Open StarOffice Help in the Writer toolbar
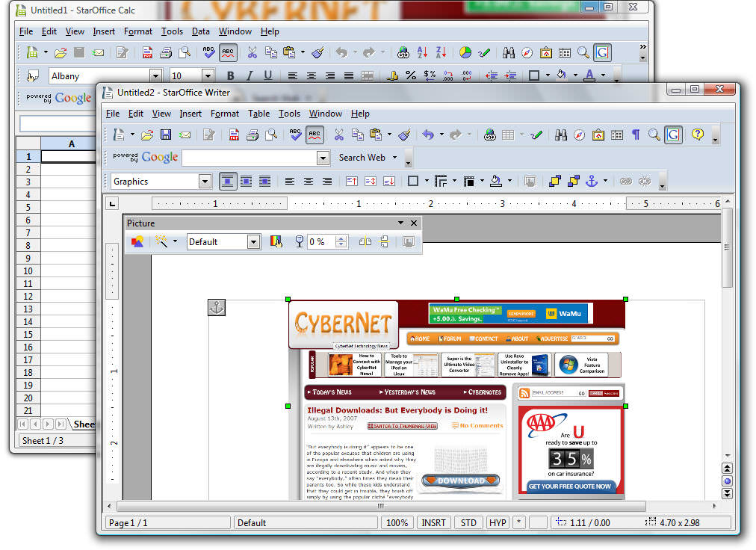 (698, 135)
